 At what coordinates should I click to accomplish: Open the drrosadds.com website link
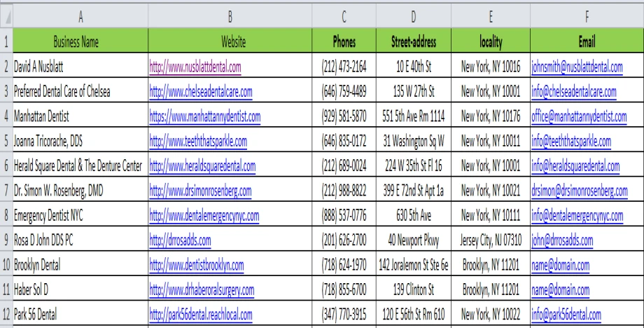point(179,241)
